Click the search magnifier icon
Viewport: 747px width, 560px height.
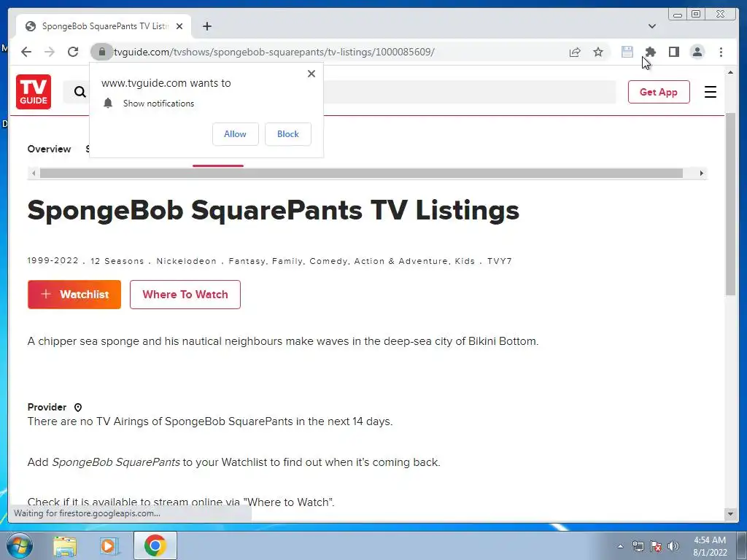click(x=80, y=92)
